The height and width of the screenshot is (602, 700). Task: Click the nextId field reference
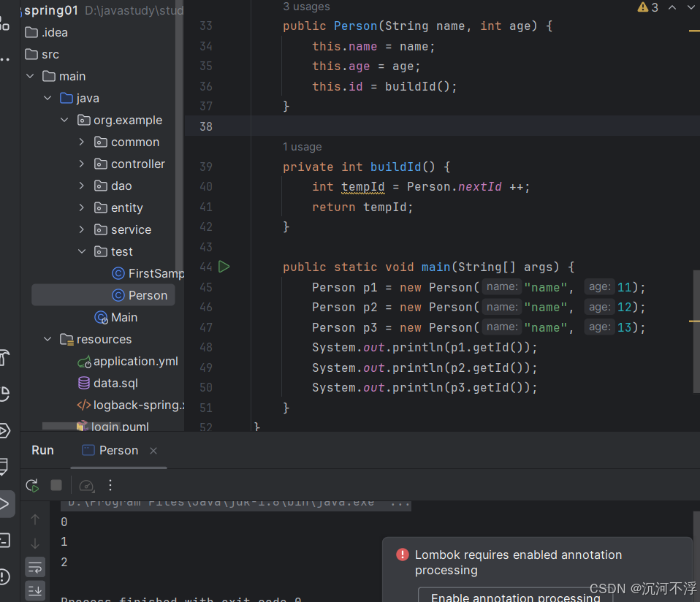click(480, 186)
